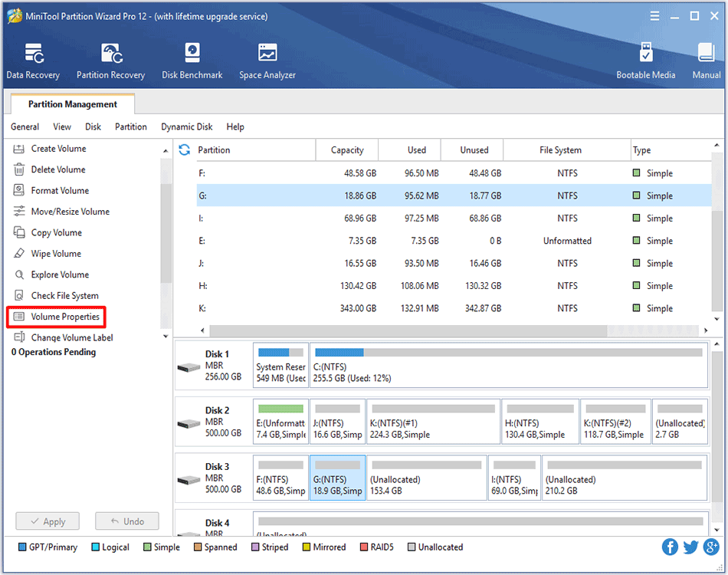The image size is (728, 575).
Task: Click the Copy Volume icon
Action: click(19, 232)
